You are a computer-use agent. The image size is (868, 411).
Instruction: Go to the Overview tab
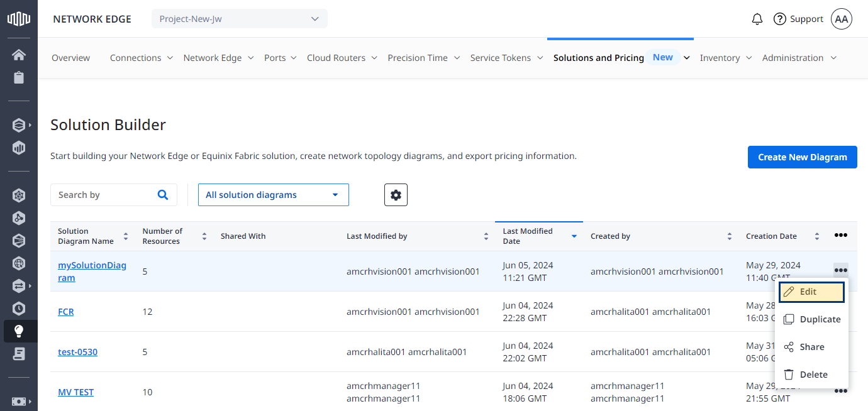pyautogui.click(x=71, y=58)
